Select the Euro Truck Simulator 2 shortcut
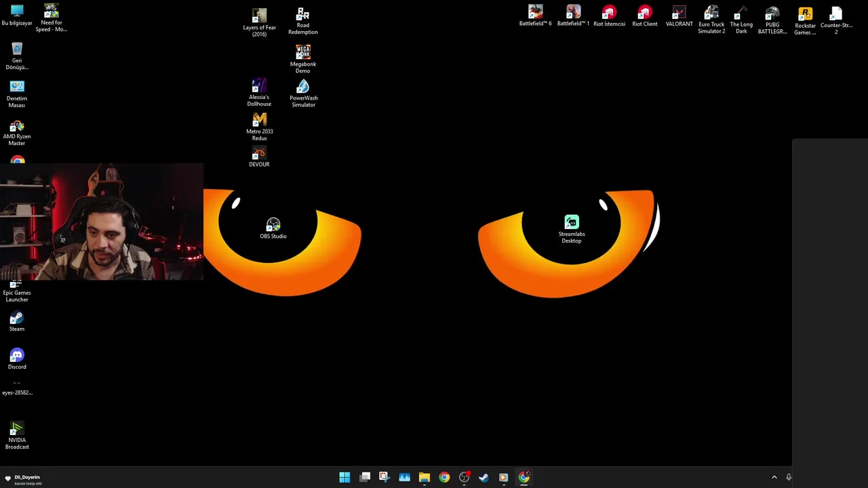 point(711,20)
